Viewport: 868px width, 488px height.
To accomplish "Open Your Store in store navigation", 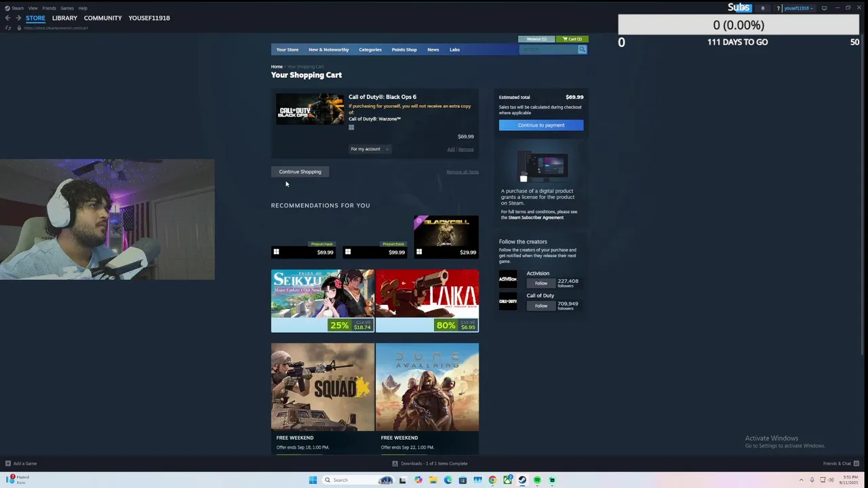I will 288,49.
